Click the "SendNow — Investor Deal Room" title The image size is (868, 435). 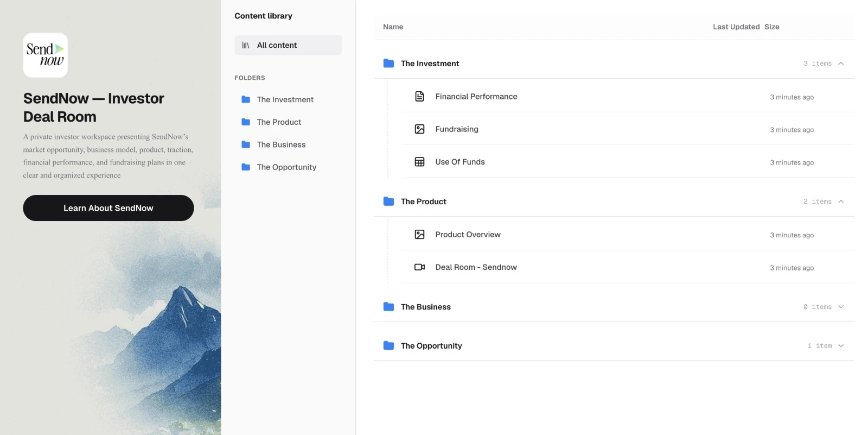(93, 108)
